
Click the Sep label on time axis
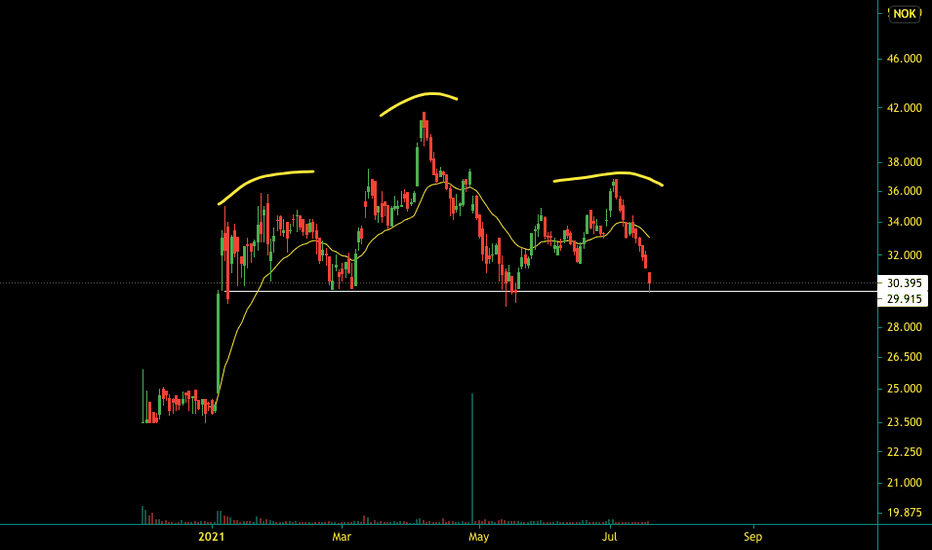(x=752, y=537)
